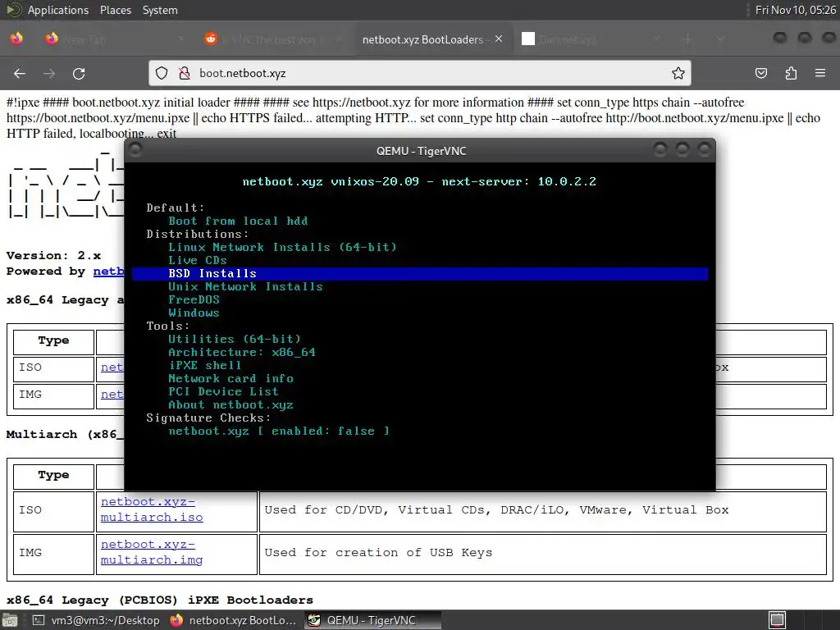
Task: Click the forward navigation arrow
Action: [49, 73]
